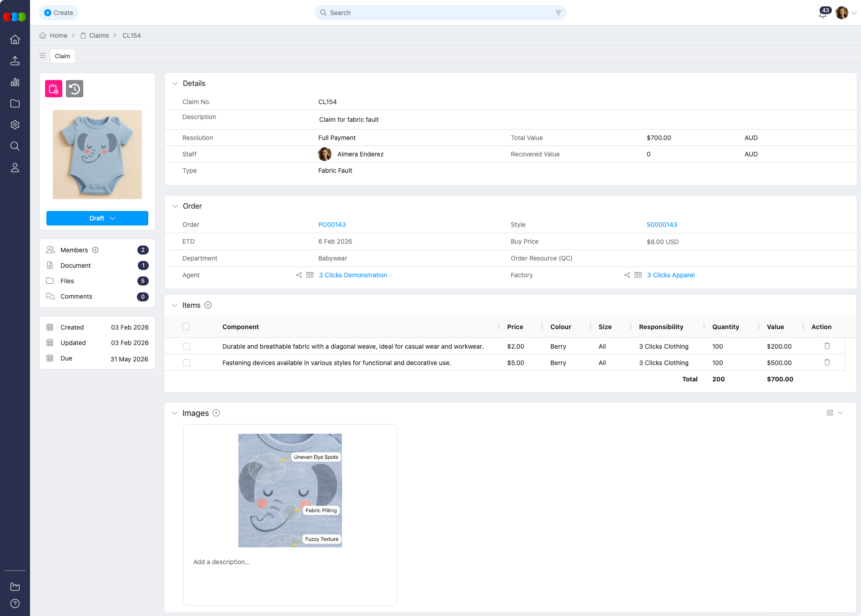The image size is (861, 616).
Task: Collapse the Order section
Action: (x=175, y=206)
